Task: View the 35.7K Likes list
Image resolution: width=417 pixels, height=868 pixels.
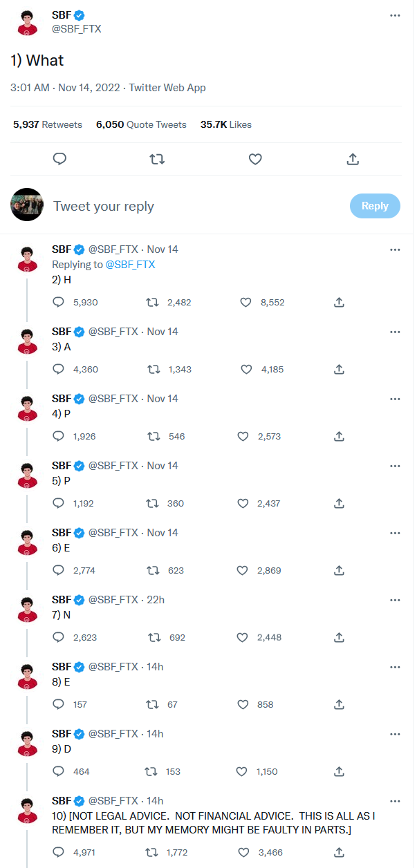Action: click(x=225, y=125)
